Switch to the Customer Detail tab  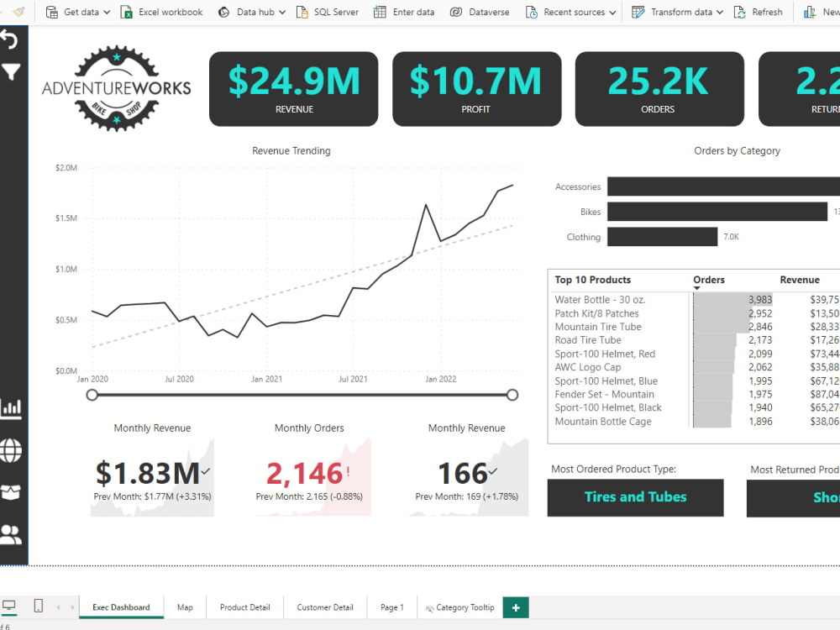[x=325, y=607]
